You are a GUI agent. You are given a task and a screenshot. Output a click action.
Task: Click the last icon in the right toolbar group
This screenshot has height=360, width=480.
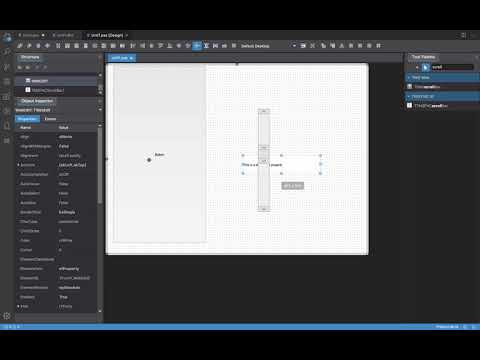[378, 46]
